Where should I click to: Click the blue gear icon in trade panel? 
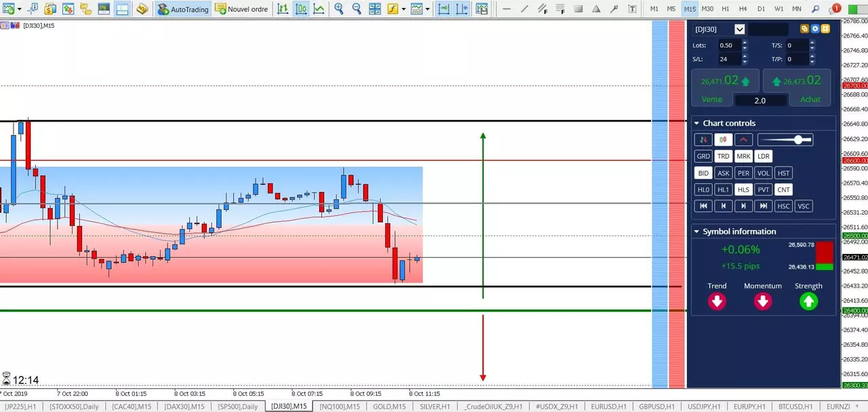tap(815, 29)
